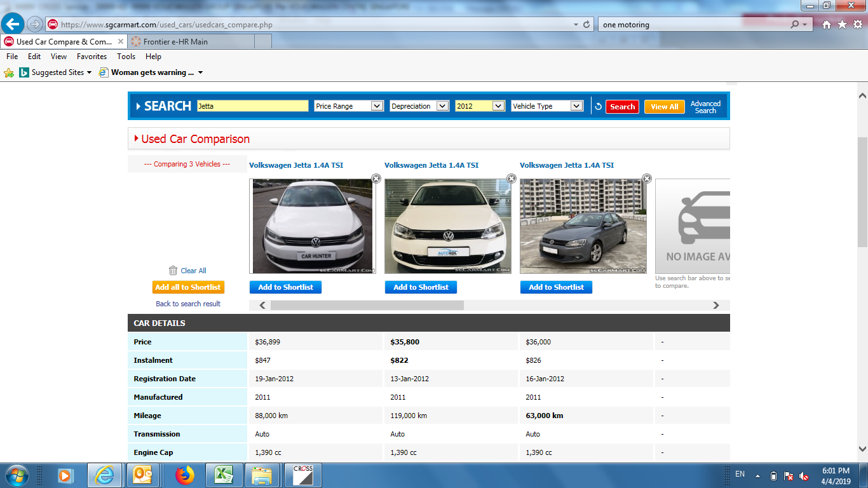Open the Depreciation dropdown
The width and height of the screenshot is (868, 488).
click(419, 106)
